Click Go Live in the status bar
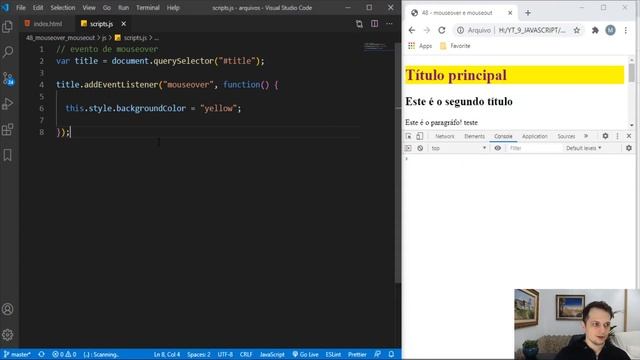Viewport: 640px width, 360px height. (x=306, y=354)
